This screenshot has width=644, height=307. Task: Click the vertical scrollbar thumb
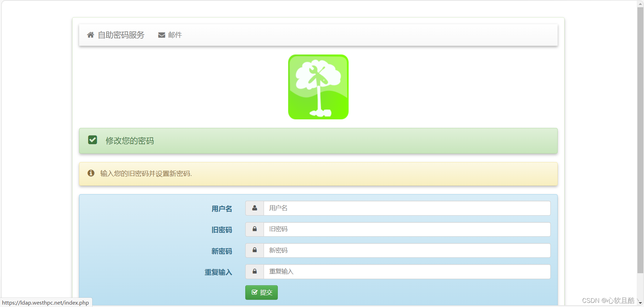click(640, 138)
